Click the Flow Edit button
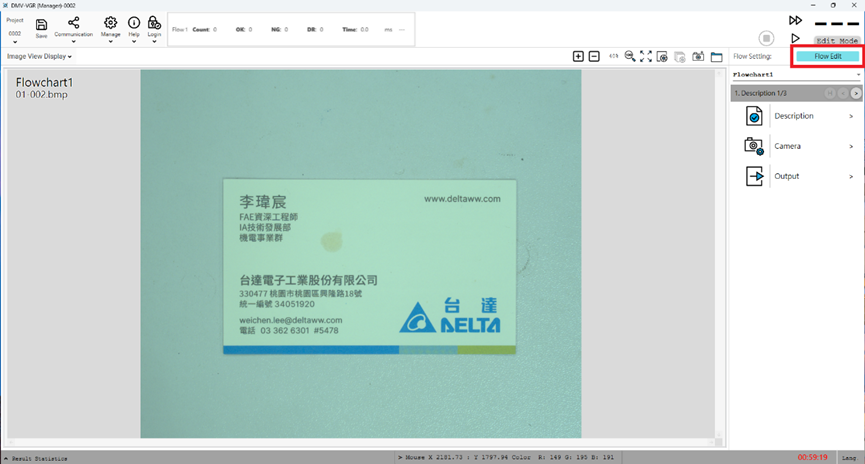The width and height of the screenshot is (865, 464). point(827,57)
